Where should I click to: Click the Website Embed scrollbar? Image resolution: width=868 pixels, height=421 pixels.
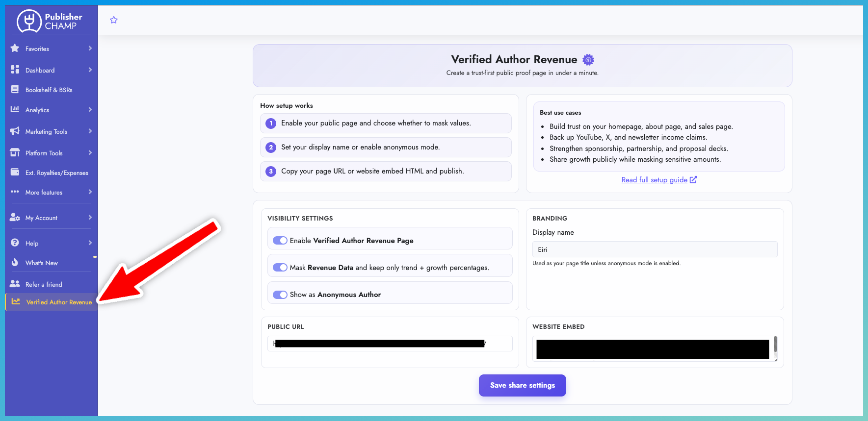(x=775, y=345)
